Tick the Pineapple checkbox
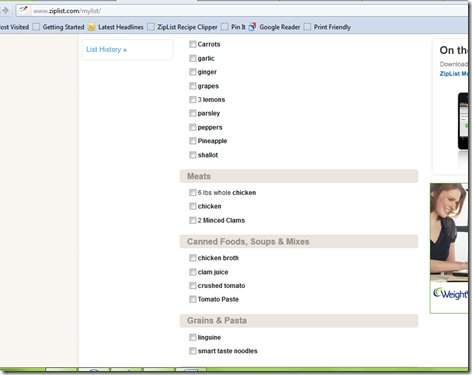 click(x=192, y=141)
